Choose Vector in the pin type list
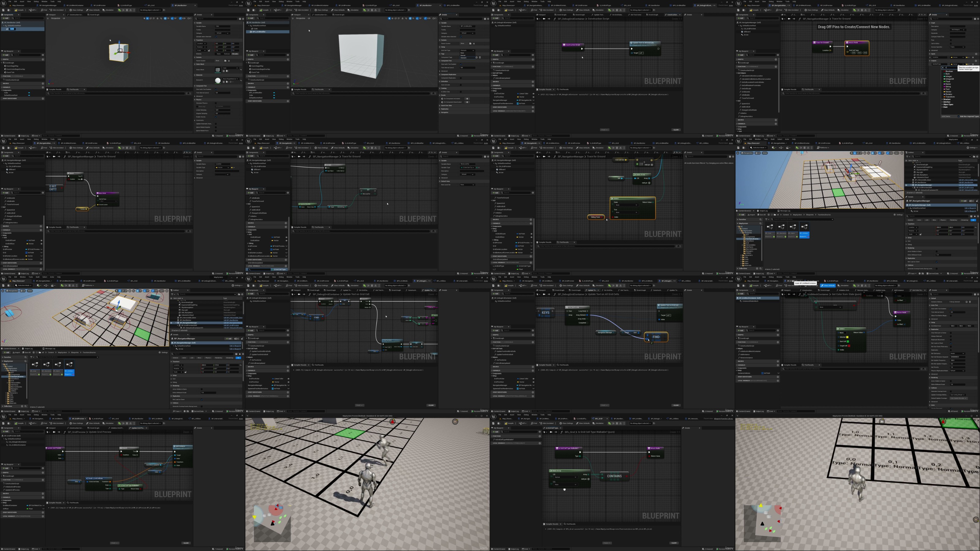Screen dimensions: 980x551 [948, 92]
